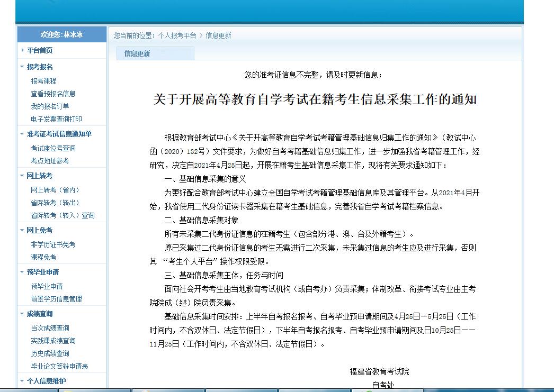Open 预毕业申请 sub-item link
Viewport: 554px width, 392px height.
point(47,286)
